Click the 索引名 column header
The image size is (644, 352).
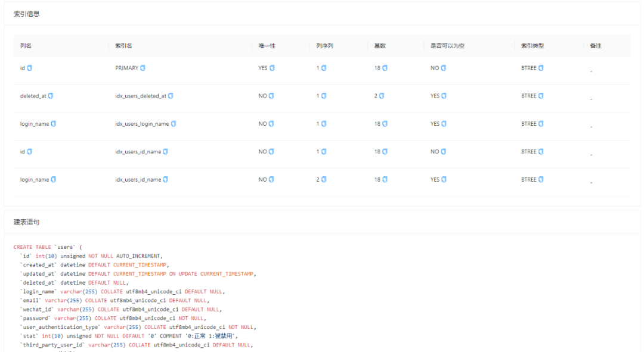point(123,46)
